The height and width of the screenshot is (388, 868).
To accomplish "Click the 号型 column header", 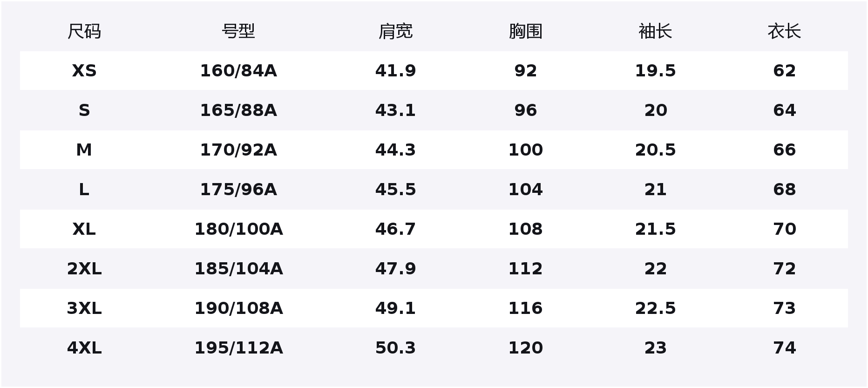I will (238, 32).
